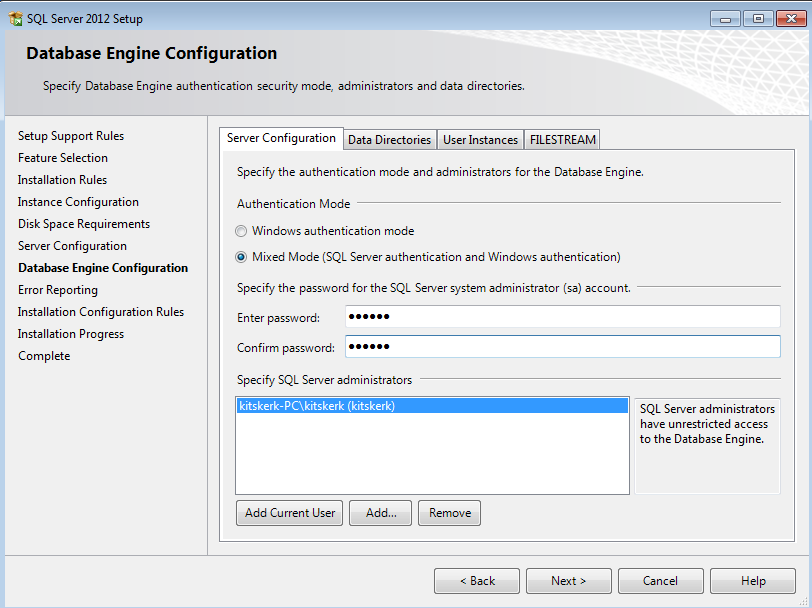Select the Server Configuration tab

[x=281, y=139]
